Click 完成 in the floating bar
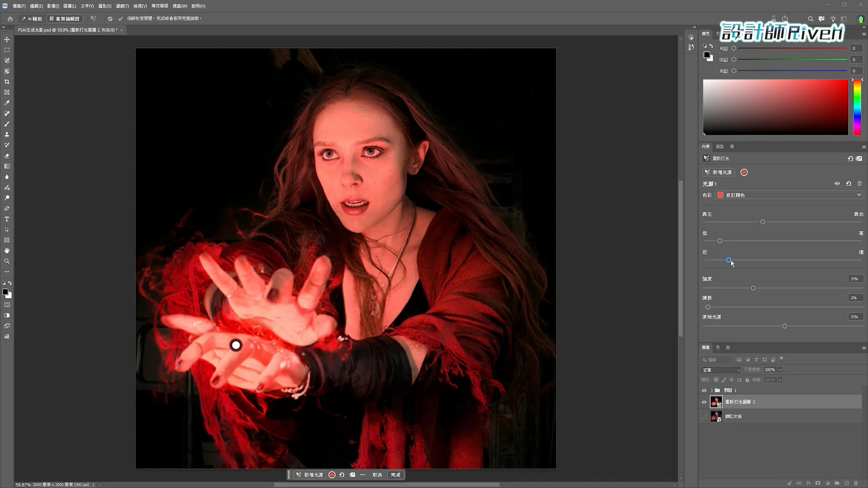 pyautogui.click(x=396, y=475)
